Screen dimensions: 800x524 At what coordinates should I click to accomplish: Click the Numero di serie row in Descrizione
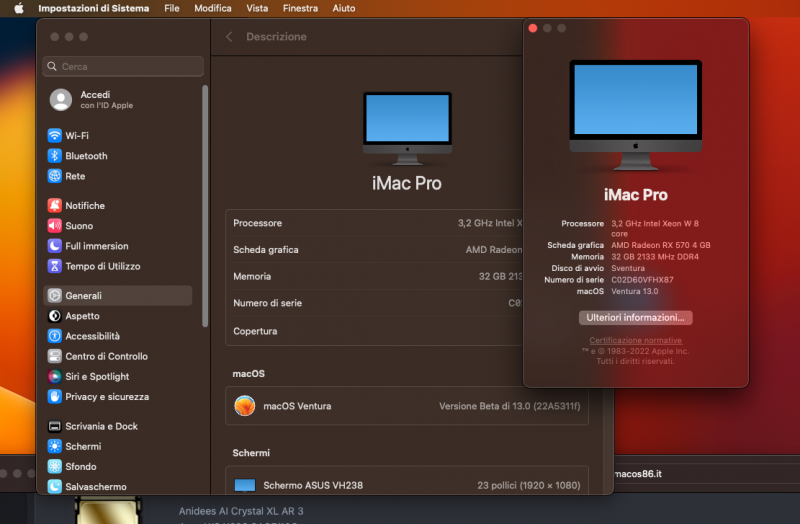(x=374, y=303)
